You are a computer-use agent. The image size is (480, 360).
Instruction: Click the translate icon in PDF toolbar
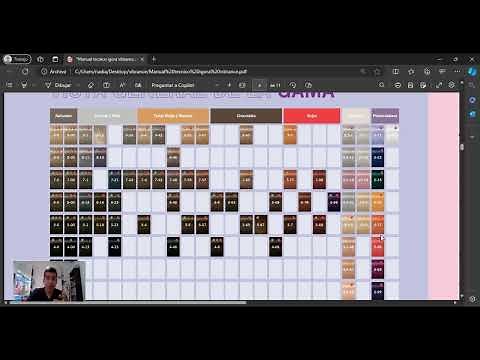click(138, 85)
